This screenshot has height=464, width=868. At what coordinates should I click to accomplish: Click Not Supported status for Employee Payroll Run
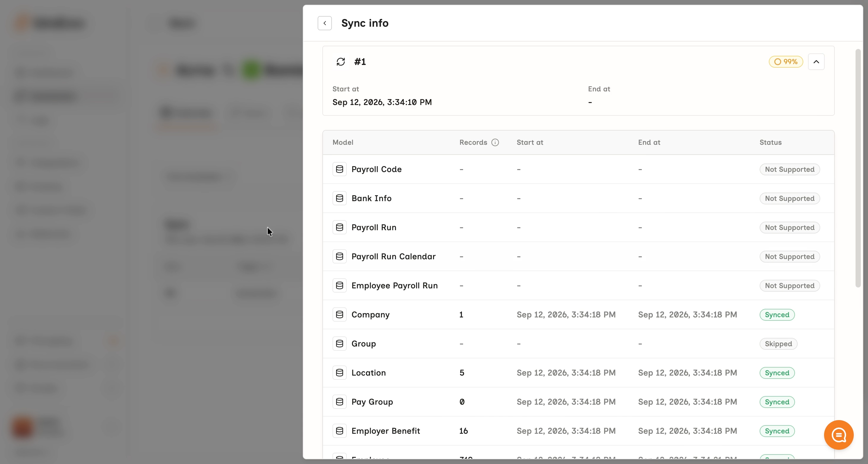790,285
